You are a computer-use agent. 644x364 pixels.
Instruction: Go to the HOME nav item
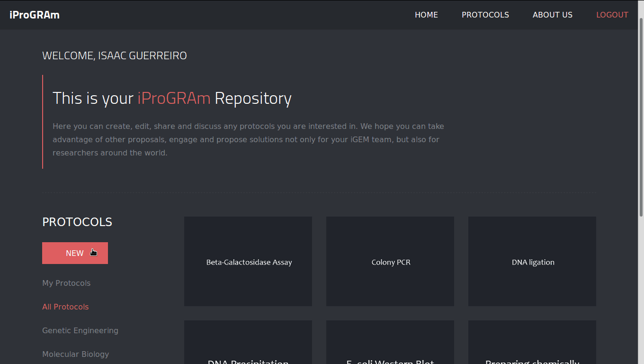(426, 15)
